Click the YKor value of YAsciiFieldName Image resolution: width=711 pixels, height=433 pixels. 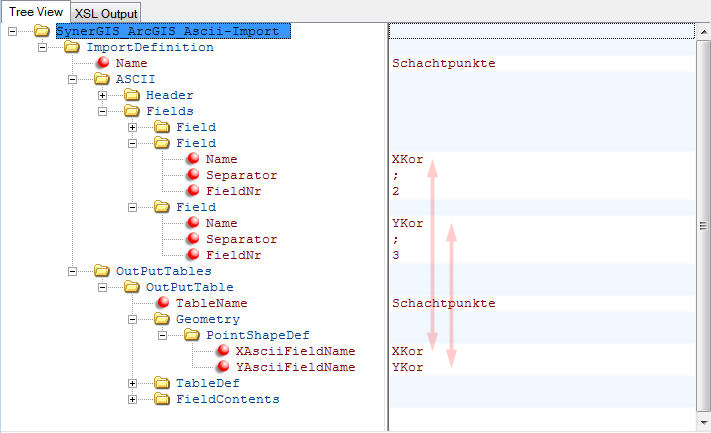click(408, 367)
